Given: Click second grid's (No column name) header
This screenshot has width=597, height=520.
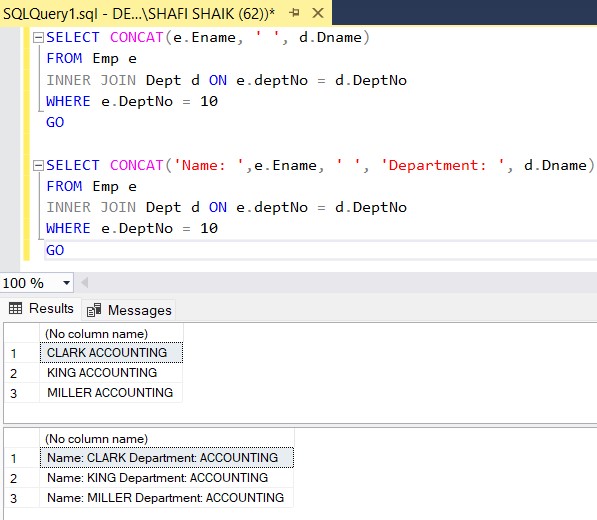Looking at the screenshot, I should [x=167, y=439].
